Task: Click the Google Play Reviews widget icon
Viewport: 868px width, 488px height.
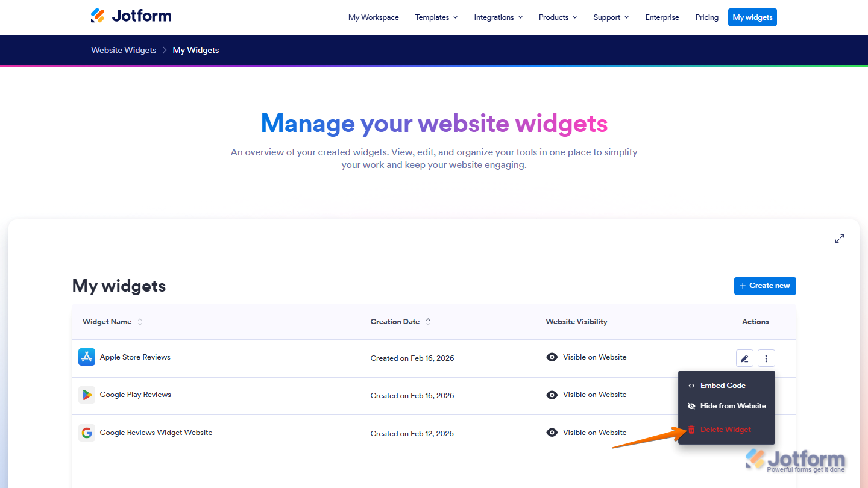Action: coord(86,395)
